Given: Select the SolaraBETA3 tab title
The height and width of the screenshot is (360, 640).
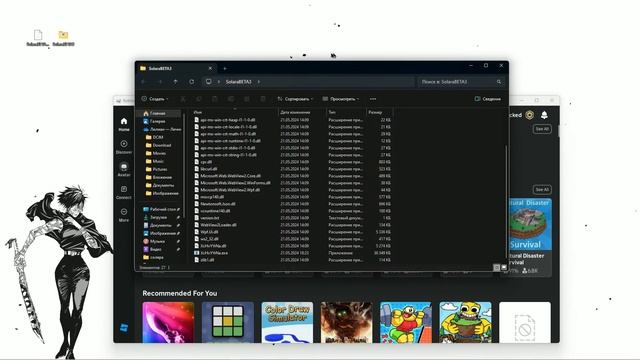Looking at the screenshot, I should (160, 69).
